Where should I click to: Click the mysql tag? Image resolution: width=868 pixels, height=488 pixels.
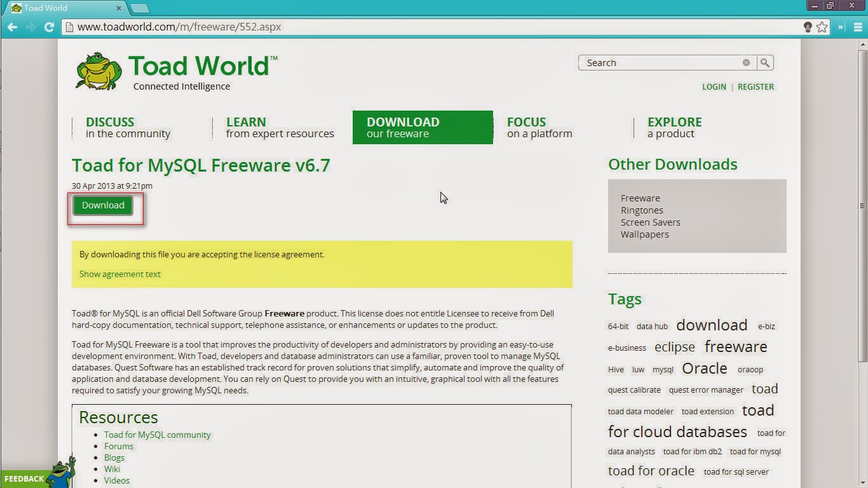click(x=663, y=370)
